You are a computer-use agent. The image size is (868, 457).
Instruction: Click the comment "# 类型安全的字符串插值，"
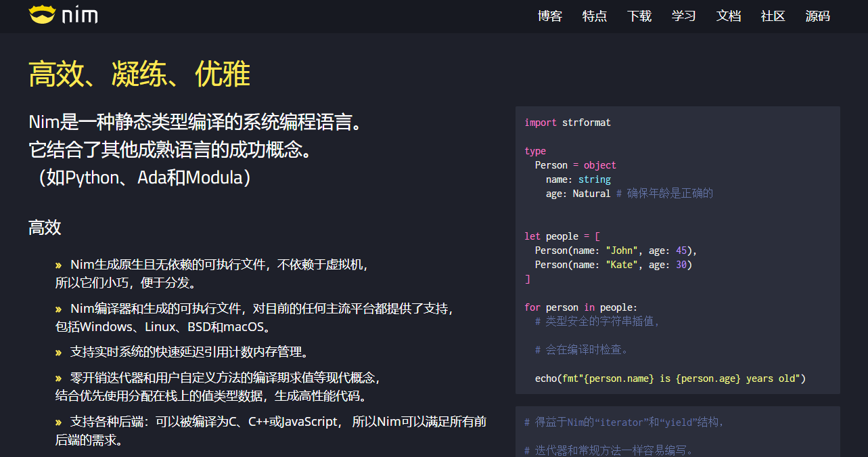click(597, 322)
